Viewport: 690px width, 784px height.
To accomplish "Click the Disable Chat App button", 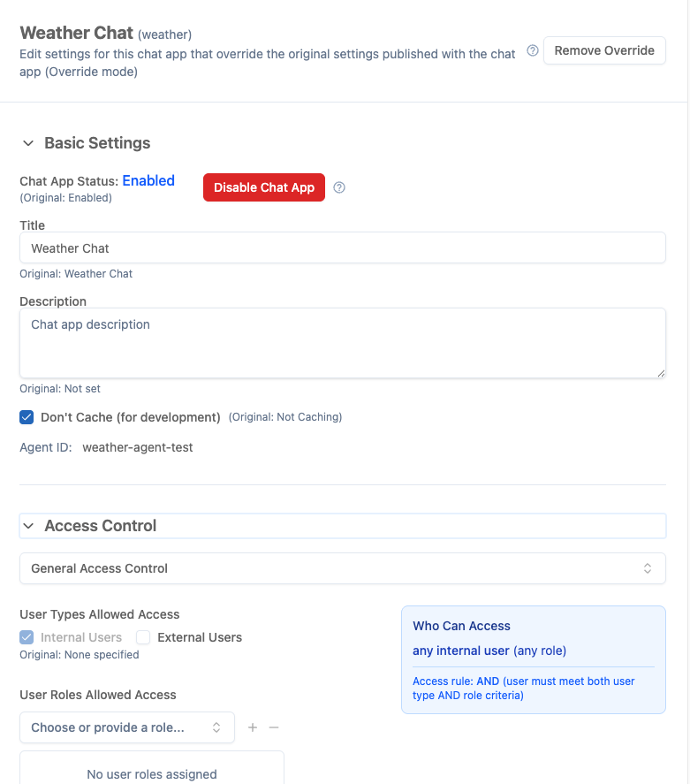I will pos(263,187).
